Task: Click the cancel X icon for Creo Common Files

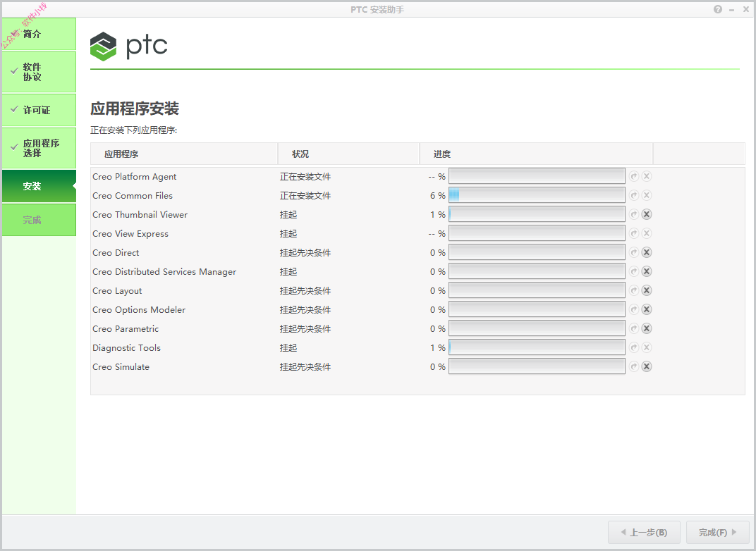Action: click(647, 195)
